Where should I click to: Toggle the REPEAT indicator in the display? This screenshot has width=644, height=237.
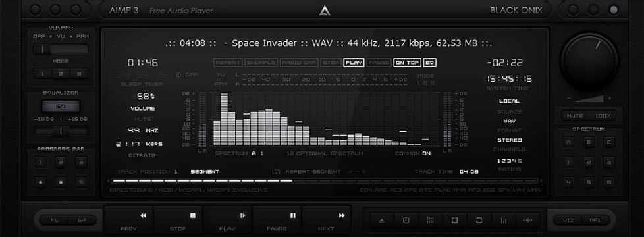tap(228, 63)
